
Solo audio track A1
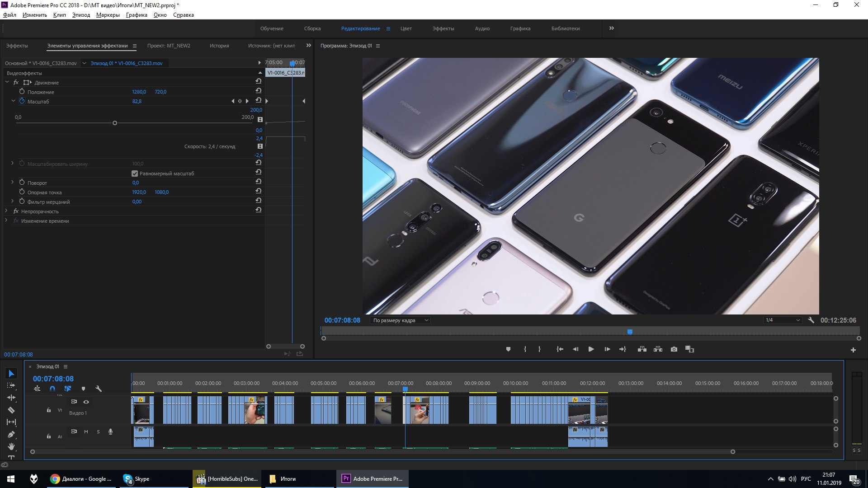[x=98, y=432]
